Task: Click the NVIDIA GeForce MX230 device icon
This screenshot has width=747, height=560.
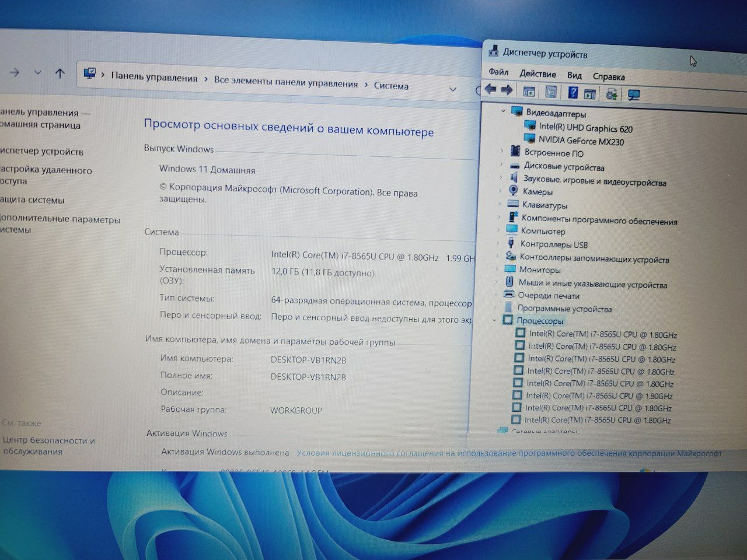Action: 530,138
